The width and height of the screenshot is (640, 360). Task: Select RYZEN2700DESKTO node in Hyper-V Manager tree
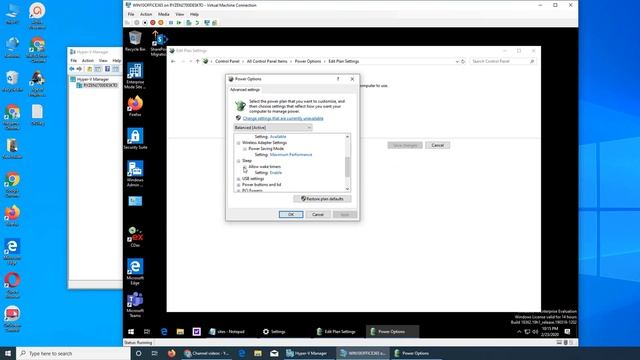97,85
